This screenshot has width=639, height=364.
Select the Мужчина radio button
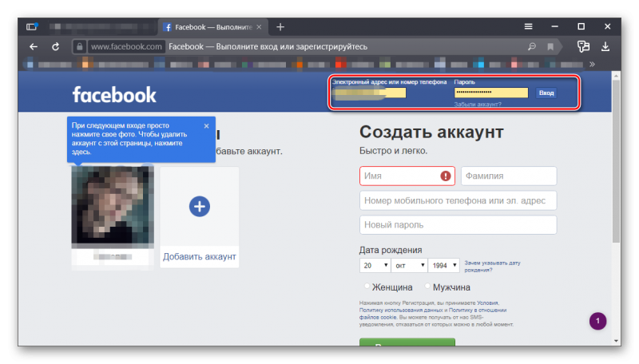tap(427, 287)
